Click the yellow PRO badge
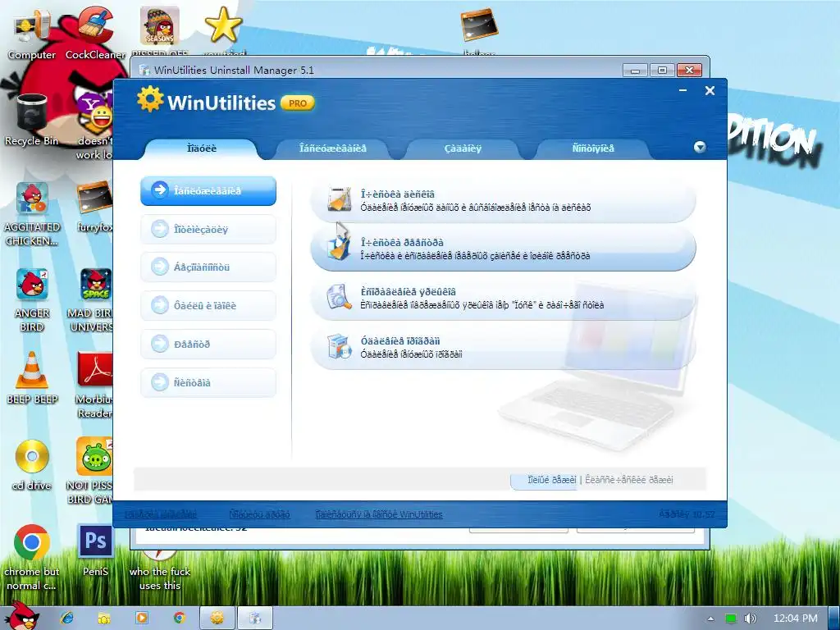The image size is (840, 630). pyautogui.click(x=298, y=103)
